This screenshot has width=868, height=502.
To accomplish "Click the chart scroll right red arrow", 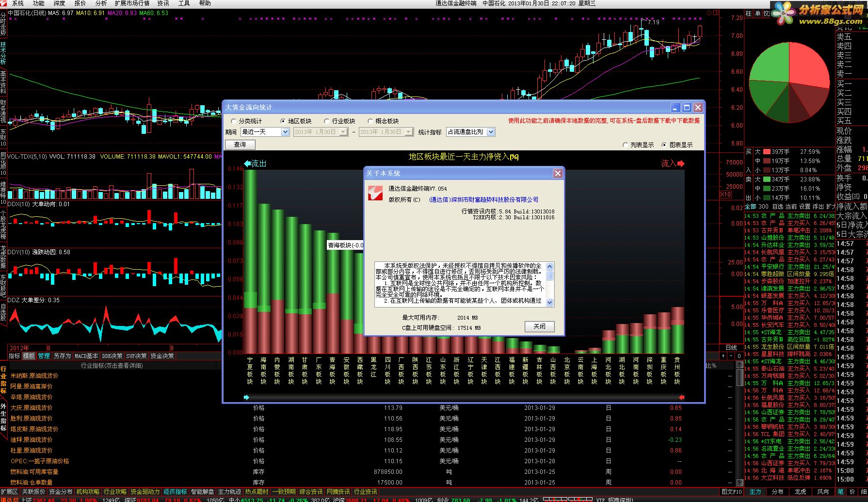I will coord(681,397).
